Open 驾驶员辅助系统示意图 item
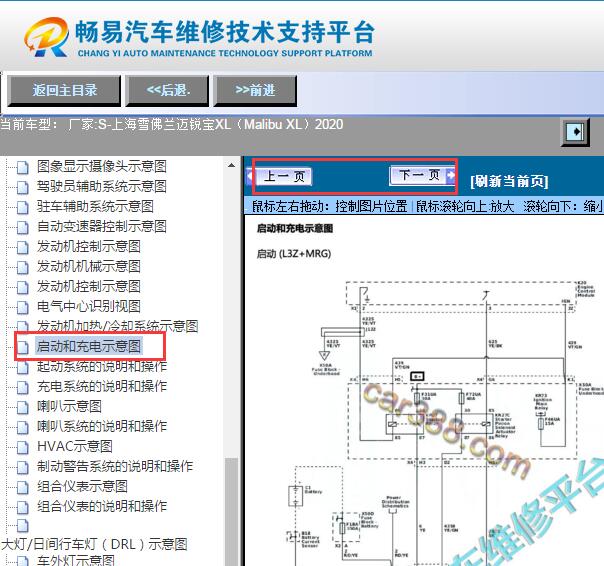 click(102, 186)
